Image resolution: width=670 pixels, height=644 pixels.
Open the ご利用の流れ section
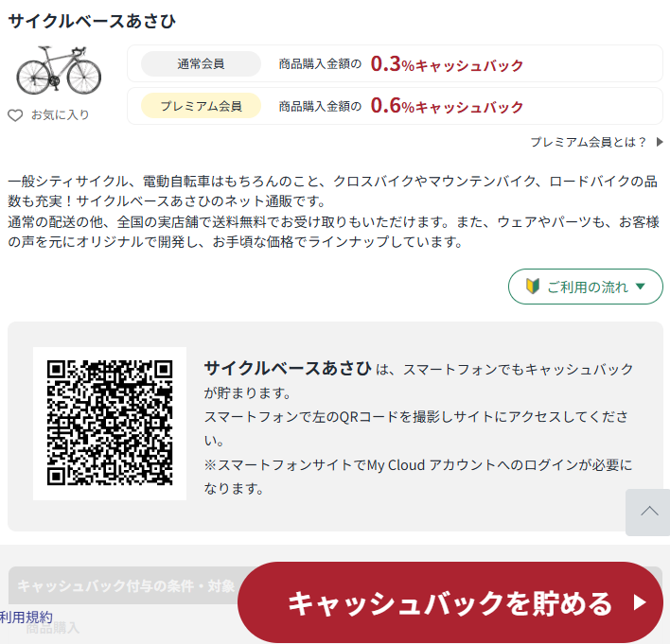(x=587, y=287)
